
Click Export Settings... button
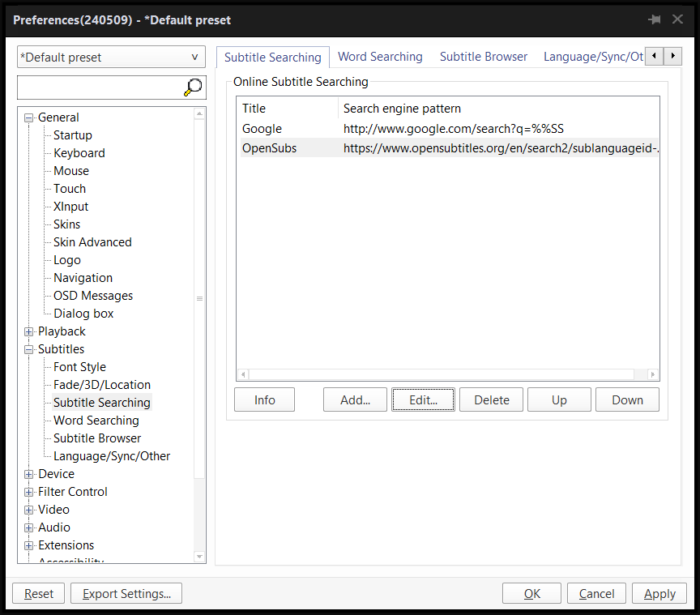tap(126, 594)
